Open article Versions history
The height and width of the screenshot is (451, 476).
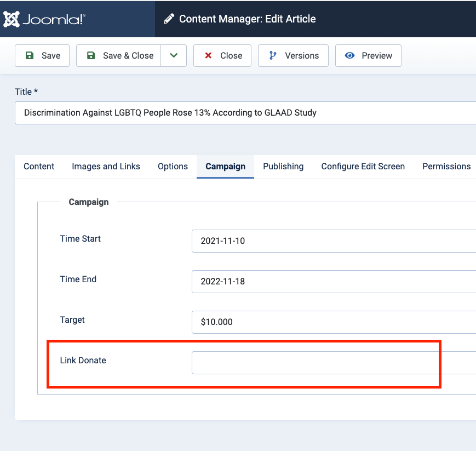293,56
